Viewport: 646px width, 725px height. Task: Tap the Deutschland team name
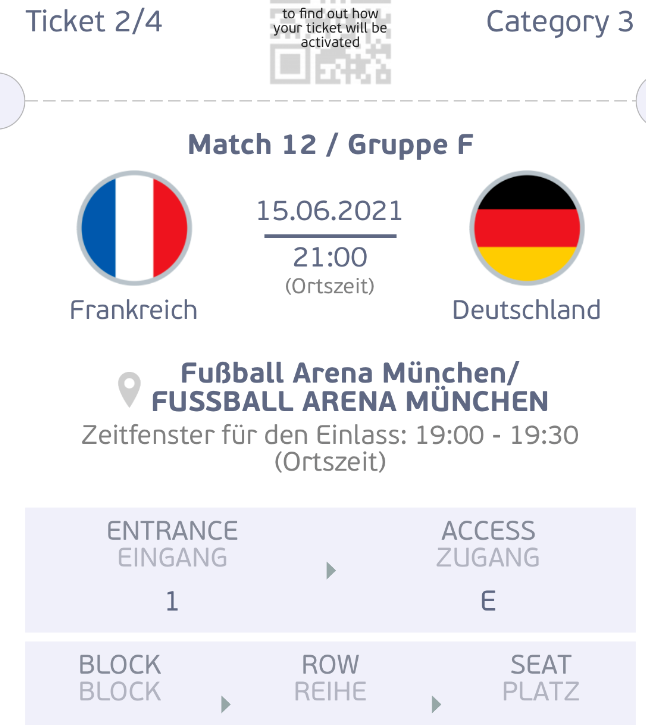[x=526, y=310]
